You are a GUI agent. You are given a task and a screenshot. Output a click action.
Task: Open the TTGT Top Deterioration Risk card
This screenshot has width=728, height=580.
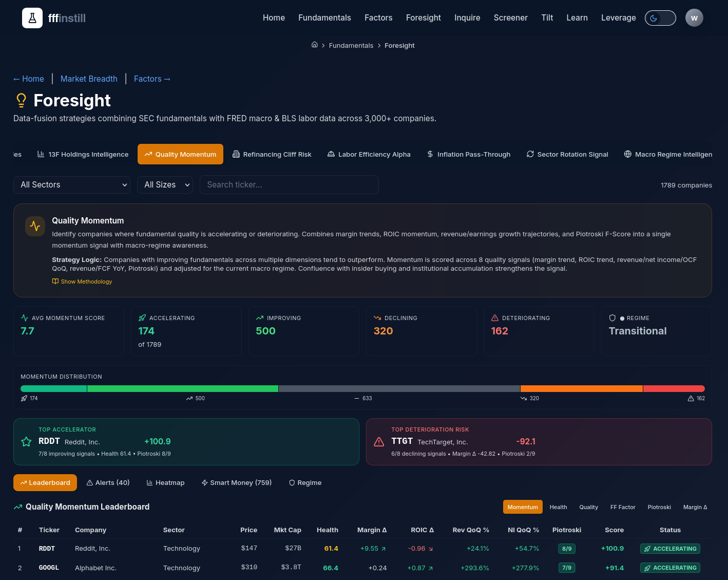click(x=539, y=442)
